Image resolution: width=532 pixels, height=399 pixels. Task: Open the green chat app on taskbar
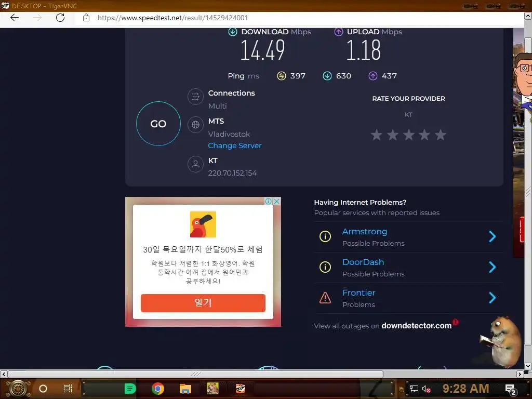[x=130, y=389]
